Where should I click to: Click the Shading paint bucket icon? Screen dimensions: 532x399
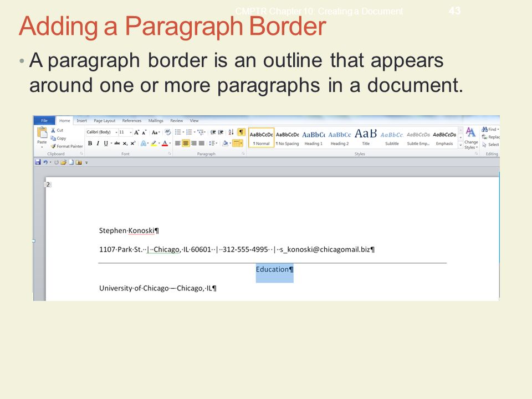226,143
